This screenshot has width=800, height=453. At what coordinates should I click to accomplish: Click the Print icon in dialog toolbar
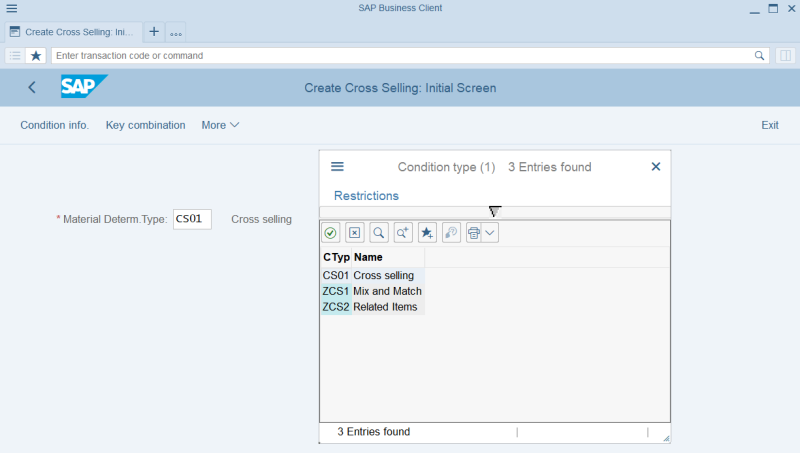pos(474,233)
